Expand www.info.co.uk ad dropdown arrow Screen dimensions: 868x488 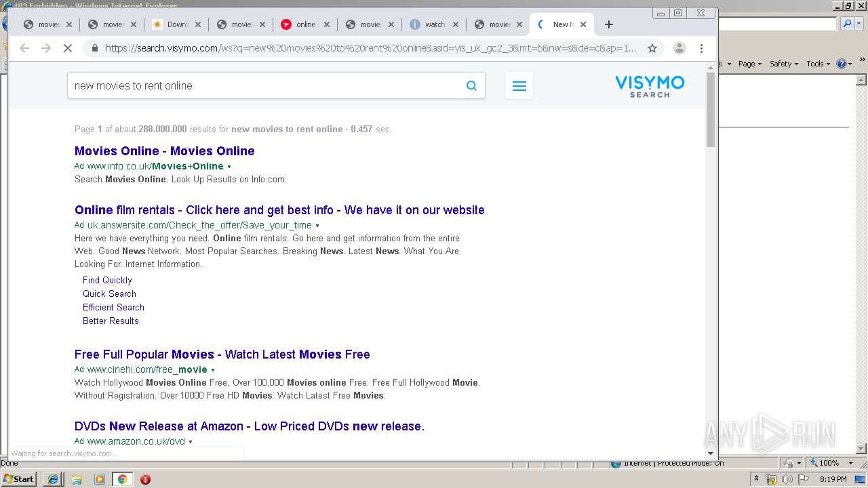tap(229, 167)
